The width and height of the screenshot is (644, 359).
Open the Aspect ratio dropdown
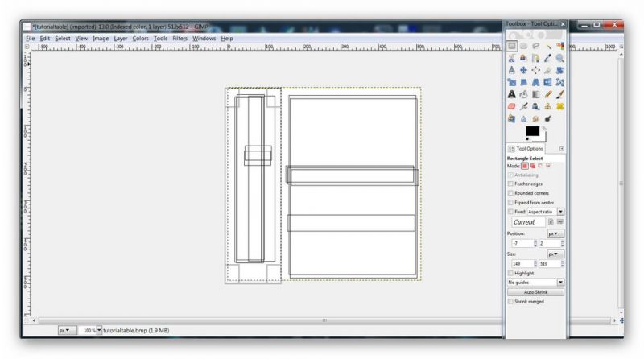[x=560, y=212]
